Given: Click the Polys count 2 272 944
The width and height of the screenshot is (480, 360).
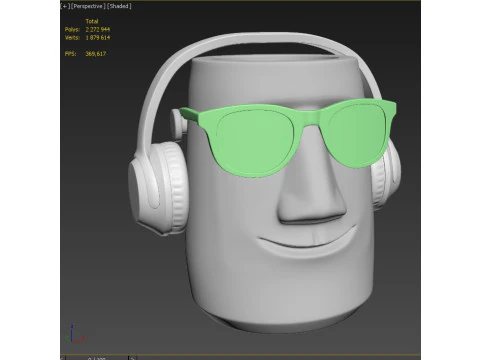Looking at the screenshot, I should [98, 29].
